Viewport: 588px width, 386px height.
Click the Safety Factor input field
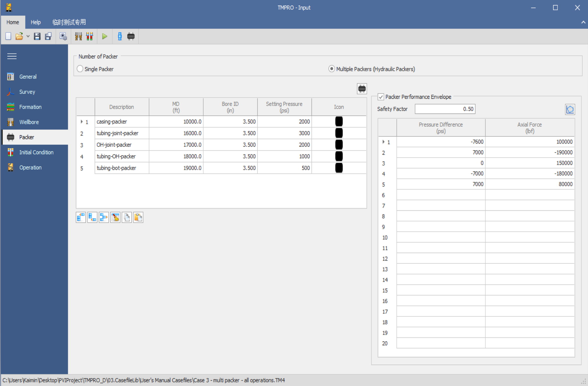pyautogui.click(x=445, y=109)
